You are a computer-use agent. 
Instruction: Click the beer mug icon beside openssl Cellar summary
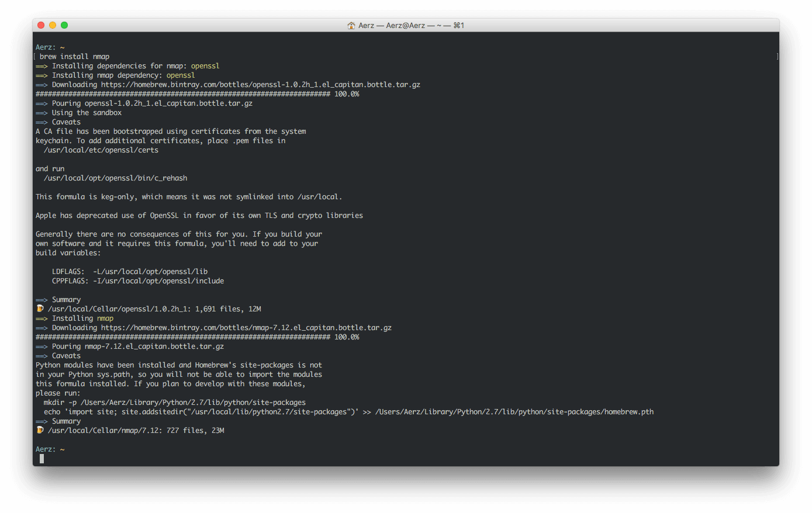[x=40, y=309]
